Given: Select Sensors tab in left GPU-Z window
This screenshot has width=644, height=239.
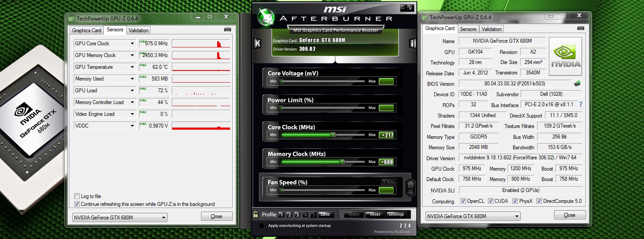Looking at the screenshot, I should [115, 30].
